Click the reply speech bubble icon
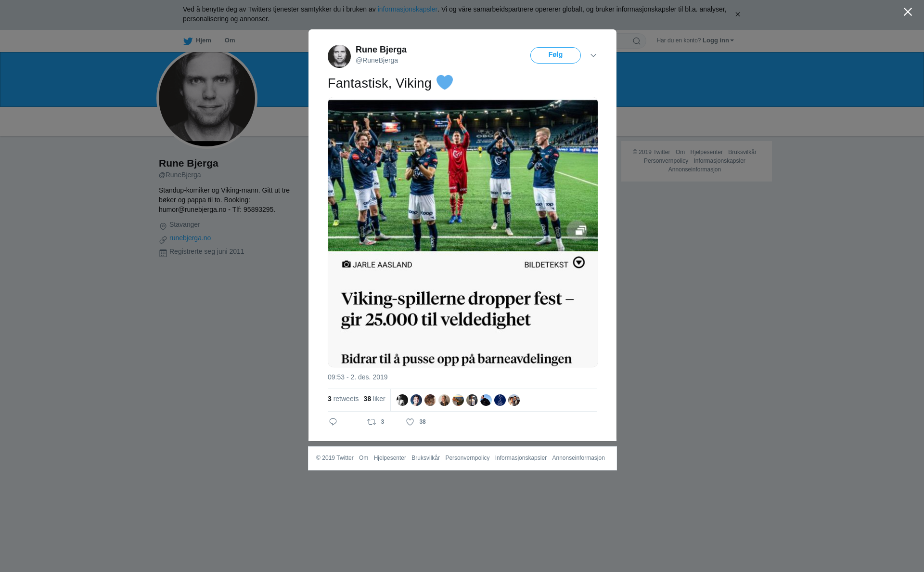 pyautogui.click(x=333, y=422)
